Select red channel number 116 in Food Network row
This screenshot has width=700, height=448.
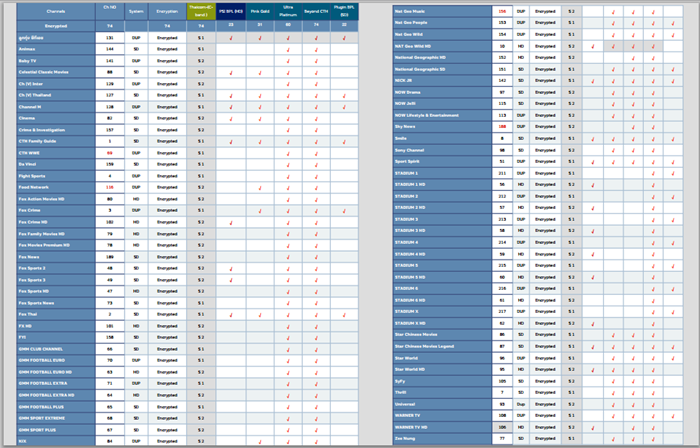pos(110,187)
